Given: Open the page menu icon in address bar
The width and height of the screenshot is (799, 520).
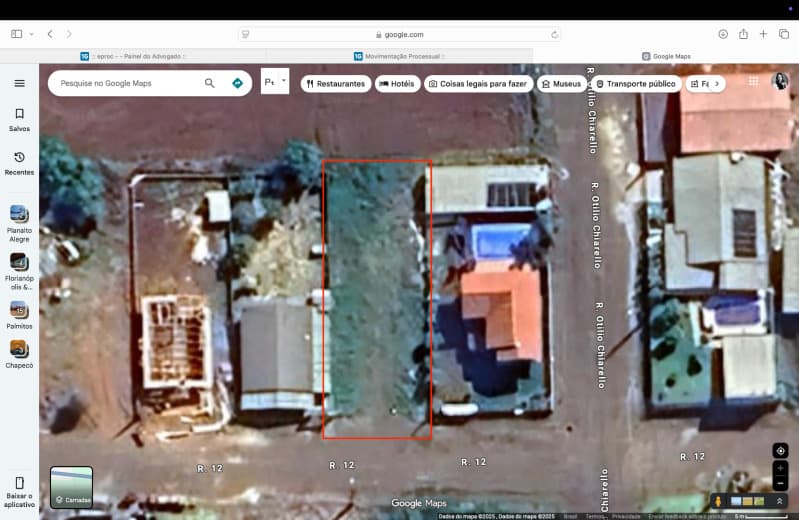Looking at the screenshot, I should click(x=246, y=34).
